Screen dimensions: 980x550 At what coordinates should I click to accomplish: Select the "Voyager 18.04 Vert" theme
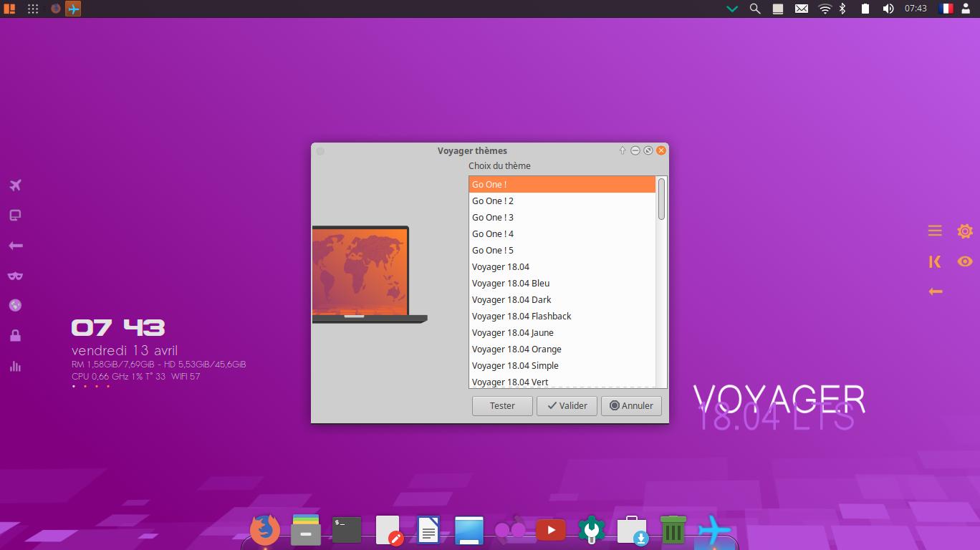562,382
